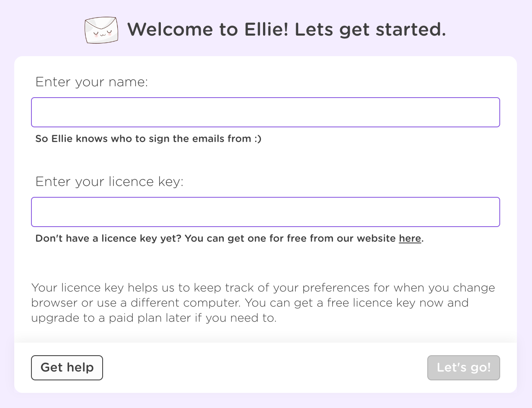Screen dimensions: 532x408
Task: Click the smiling face on the envelope
Action: [102, 33]
